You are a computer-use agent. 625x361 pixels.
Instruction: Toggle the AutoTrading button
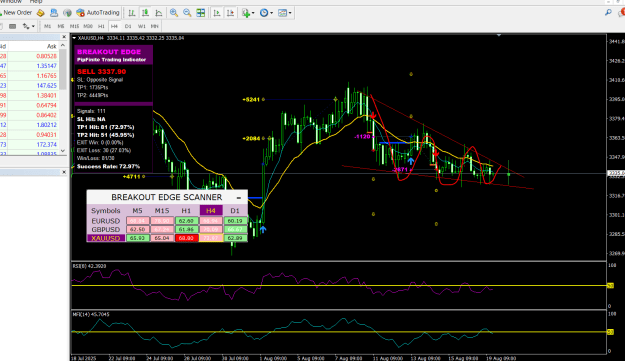click(98, 13)
